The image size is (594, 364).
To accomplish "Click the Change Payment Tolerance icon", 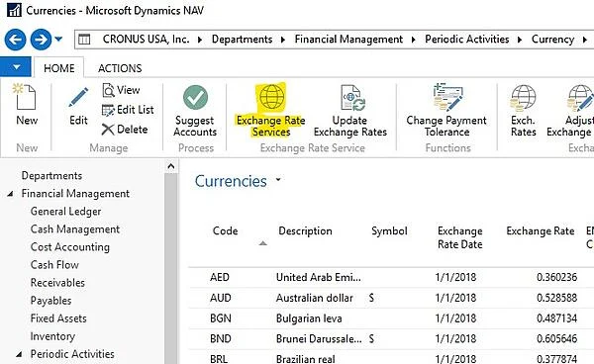I will (x=447, y=97).
